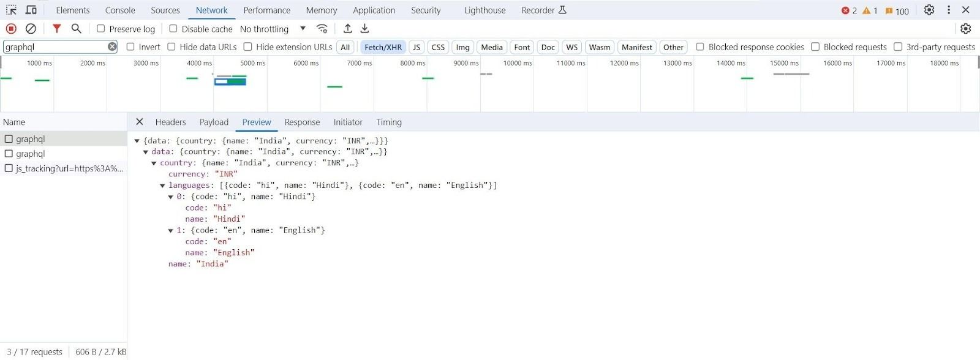980x360 pixels.
Task: Click the red errors count badge
Action: [849, 10]
